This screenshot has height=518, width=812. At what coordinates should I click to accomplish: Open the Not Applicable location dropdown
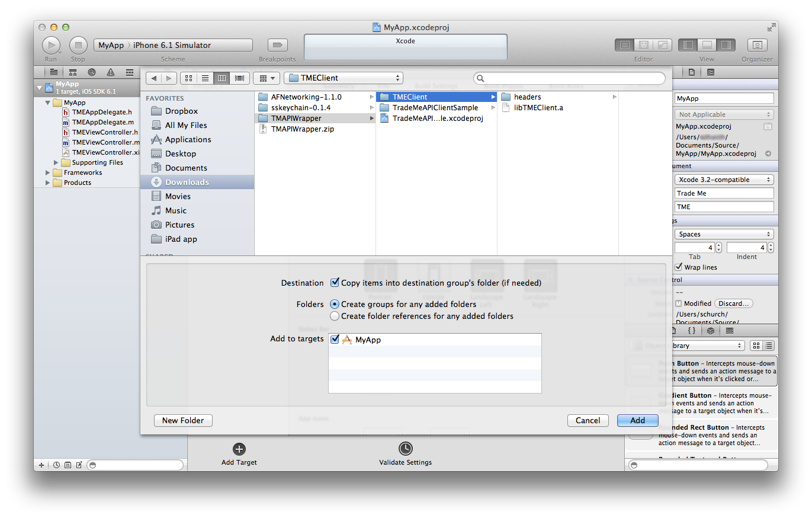[724, 114]
